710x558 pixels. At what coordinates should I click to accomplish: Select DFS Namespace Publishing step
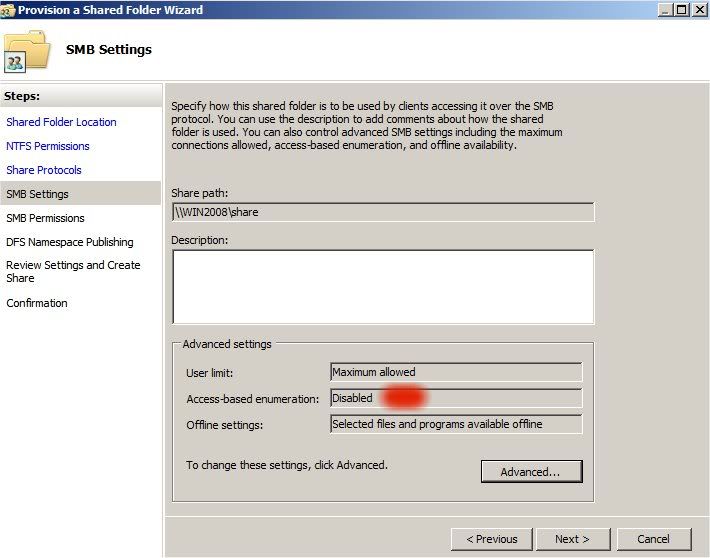click(70, 242)
